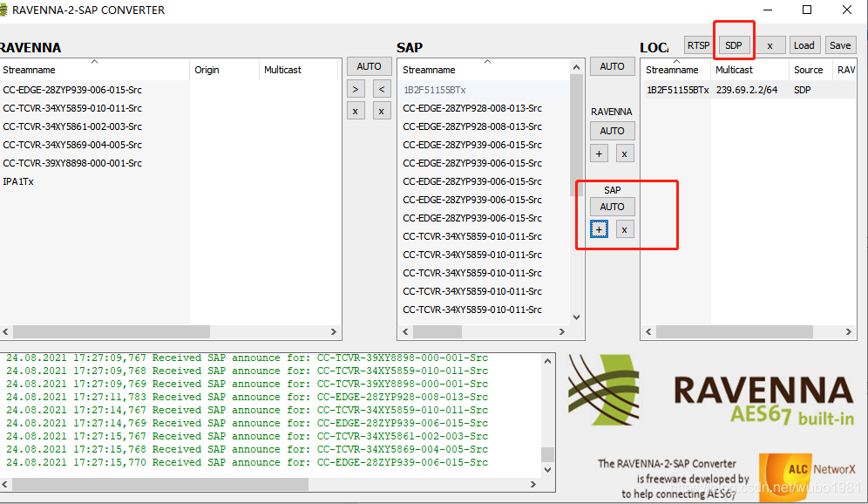Click SAP list vertical scrollbar thumb
This screenshot has height=504, width=868.
tap(576, 136)
